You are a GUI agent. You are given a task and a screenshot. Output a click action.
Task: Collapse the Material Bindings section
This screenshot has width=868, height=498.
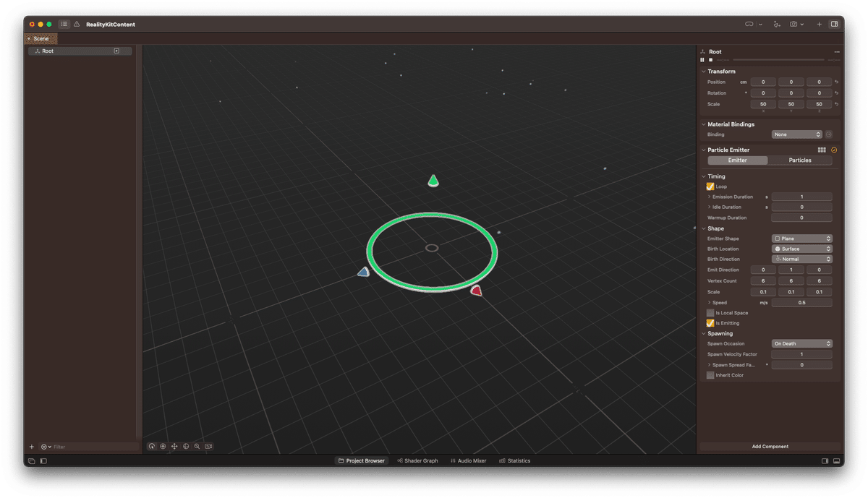704,124
